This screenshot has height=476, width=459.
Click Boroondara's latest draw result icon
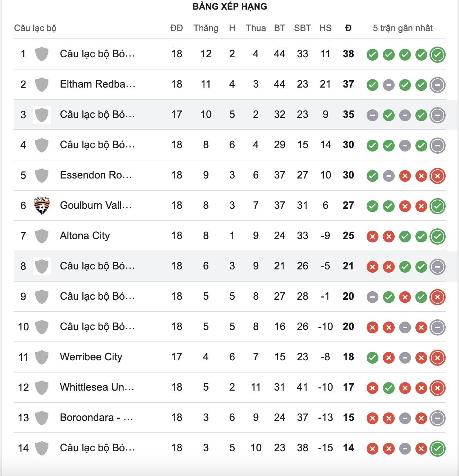click(x=438, y=418)
